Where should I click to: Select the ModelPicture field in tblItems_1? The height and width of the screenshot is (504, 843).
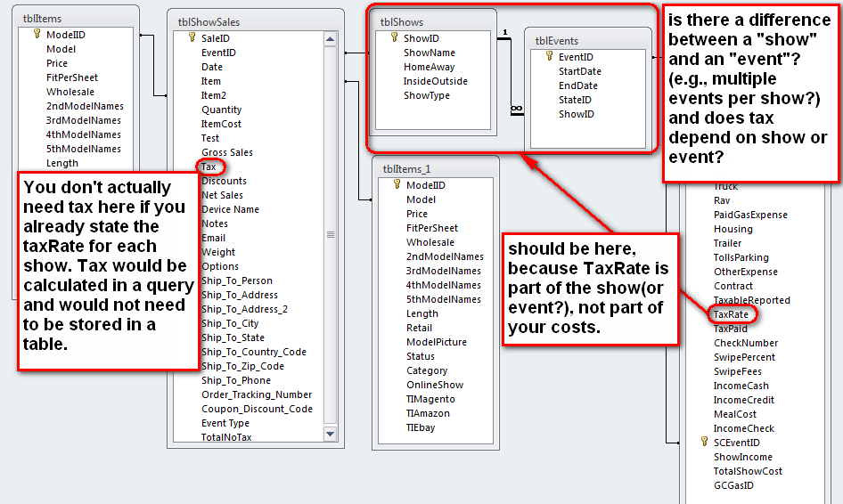pos(436,342)
